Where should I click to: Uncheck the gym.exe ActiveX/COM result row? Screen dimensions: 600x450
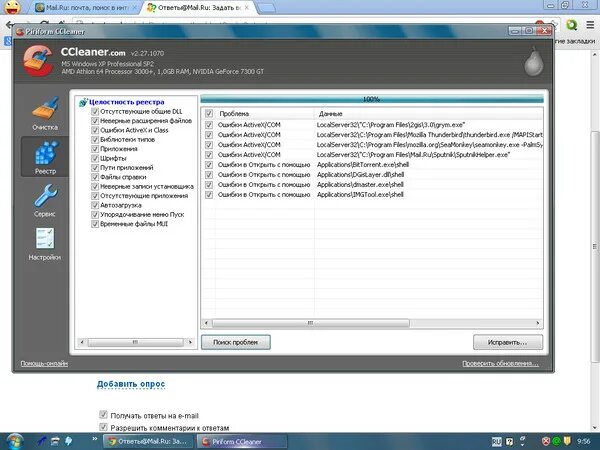[x=209, y=125]
